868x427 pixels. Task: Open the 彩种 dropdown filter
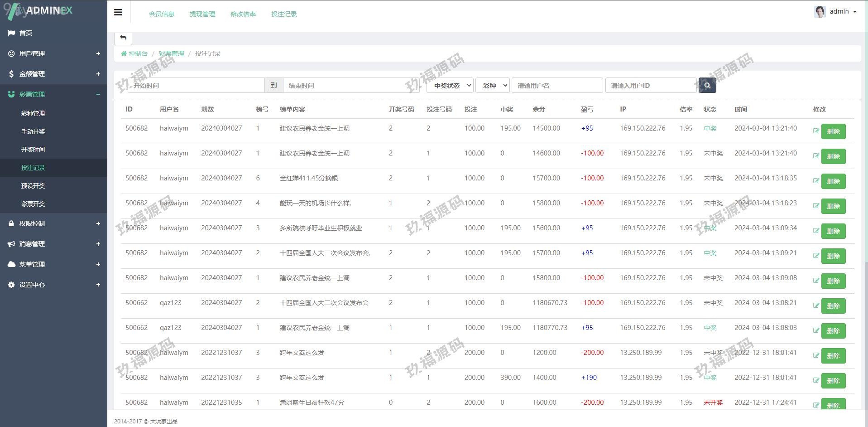(492, 85)
